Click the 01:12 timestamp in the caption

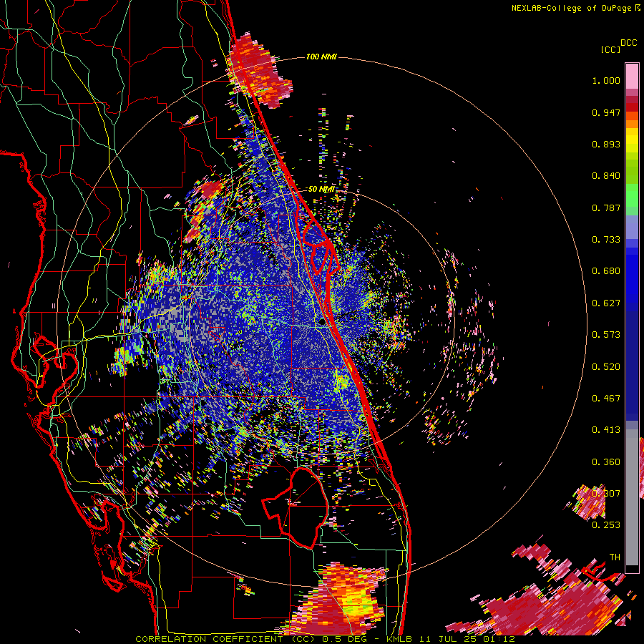pyautogui.click(x=499, y=639)
